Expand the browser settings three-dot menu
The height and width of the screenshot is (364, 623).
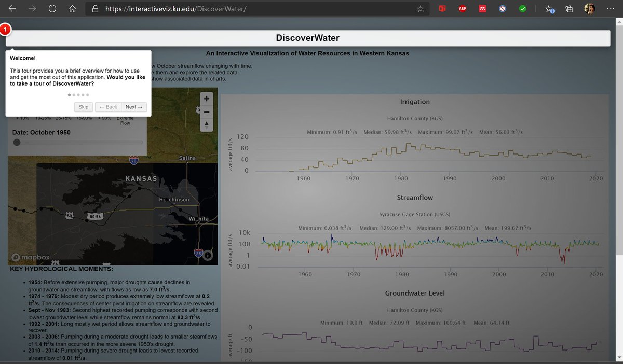tap(611, 8)
